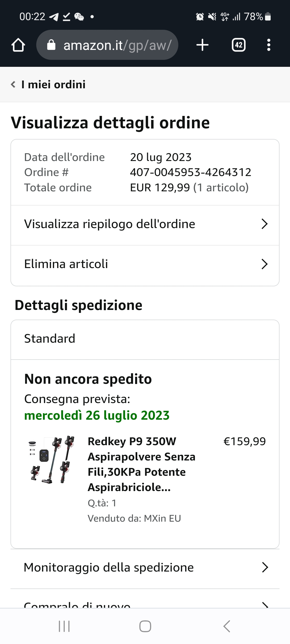The width and height of the screenshot is (290, 644).
Task: Open Redkey P9 350W Aspirapolvere product link
Action: (x=141, y=464)
